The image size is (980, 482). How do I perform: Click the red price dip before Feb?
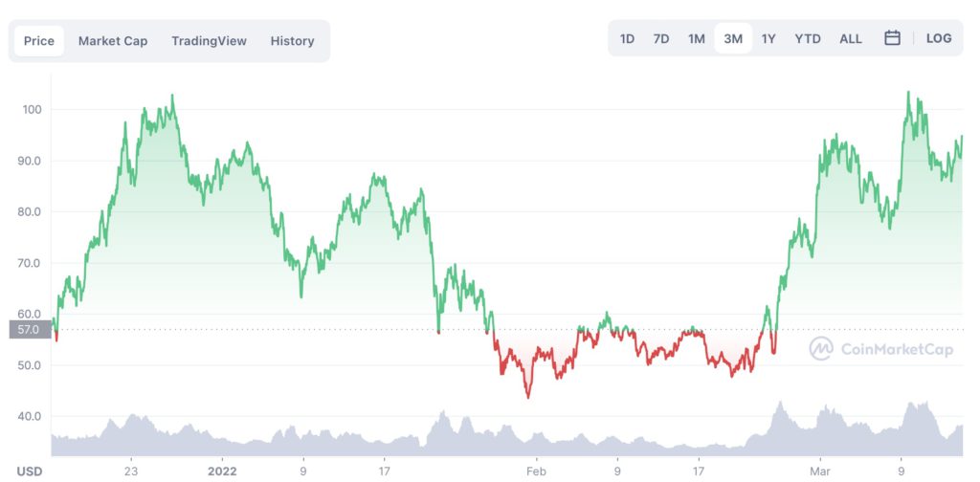click(x=528, y=396)
